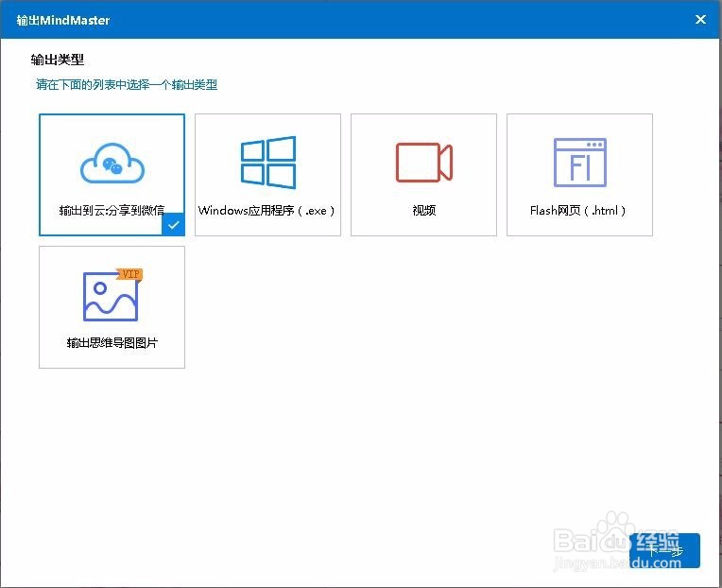
Task: Click the 视频 option label
Action: (x=424, y=211)
